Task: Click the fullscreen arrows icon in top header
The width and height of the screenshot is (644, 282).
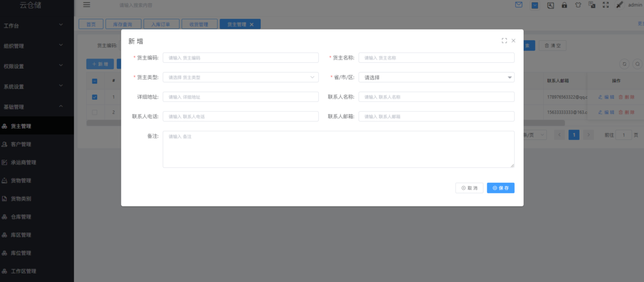Action: [x=606, y=5]
